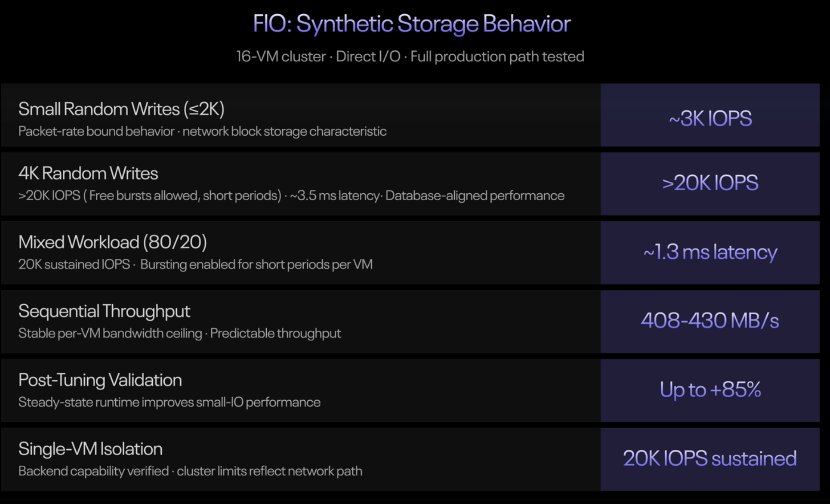Viewport: 830px width, 504px height.
Task: Select the Sequential Throughput heading
Action: click(x=104, y=311)
